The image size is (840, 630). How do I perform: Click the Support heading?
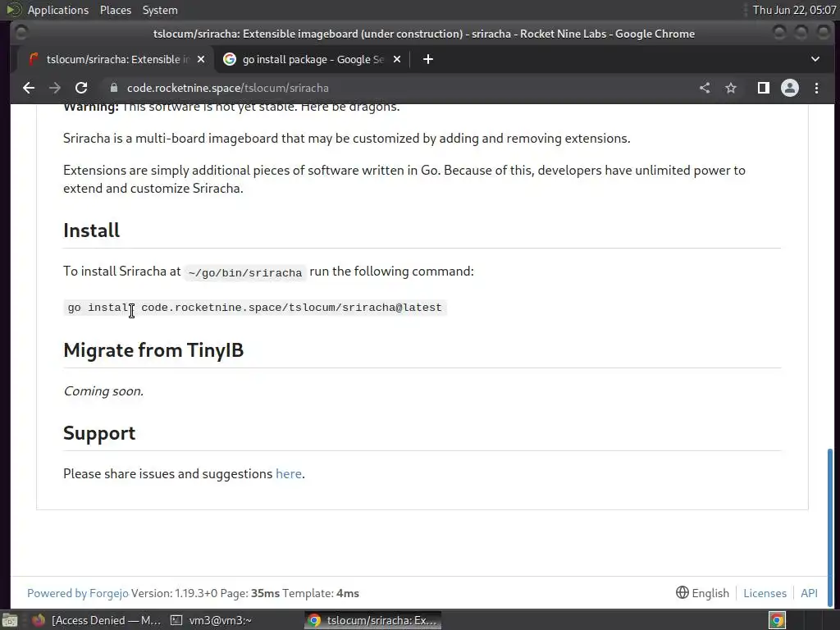[x=99, y=433]
